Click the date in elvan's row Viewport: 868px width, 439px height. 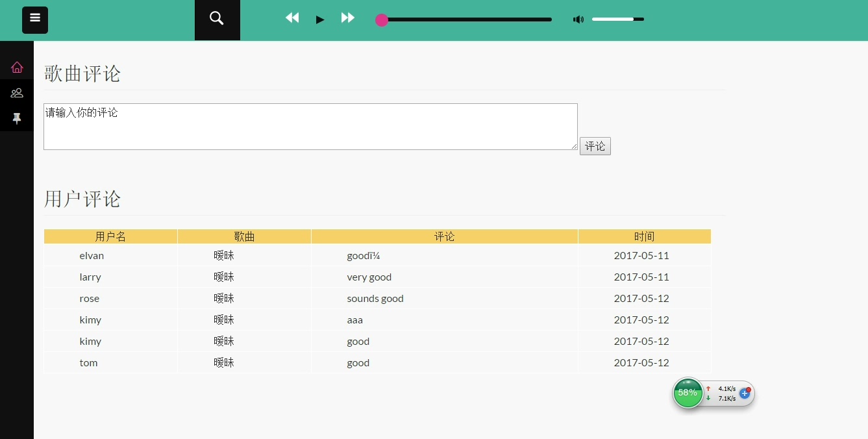[641, 256]
